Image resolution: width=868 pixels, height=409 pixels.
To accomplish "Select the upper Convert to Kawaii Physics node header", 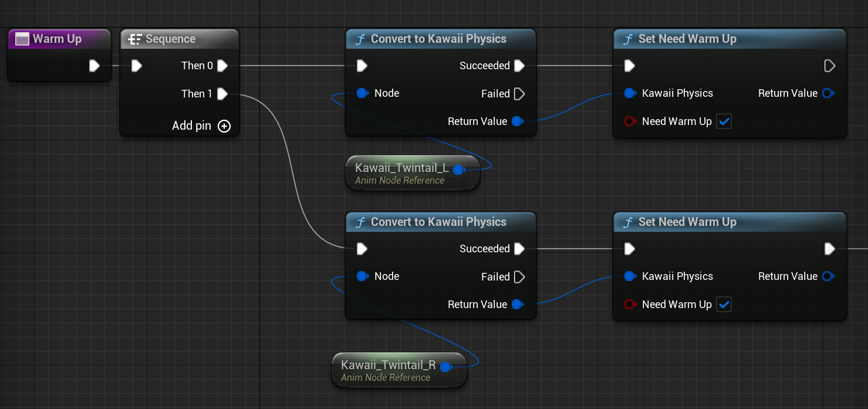I will coord(440,39).
